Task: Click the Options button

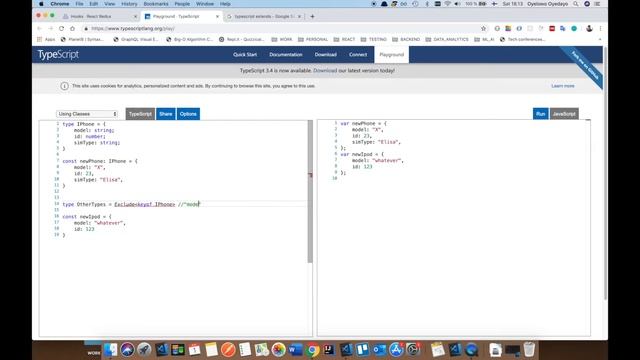Action: [188, 114]
